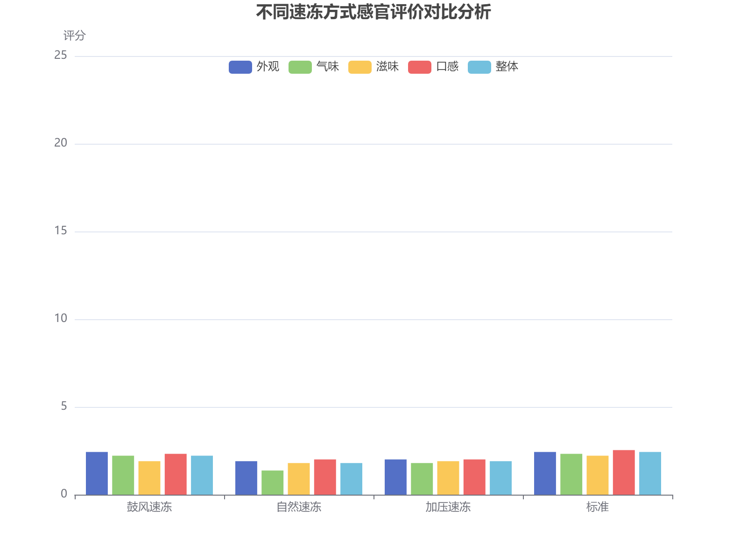This screenshot has height=560, width=747.
Task: Click the light blue 整体 legend swatch
Action: [x=479, y=67]
